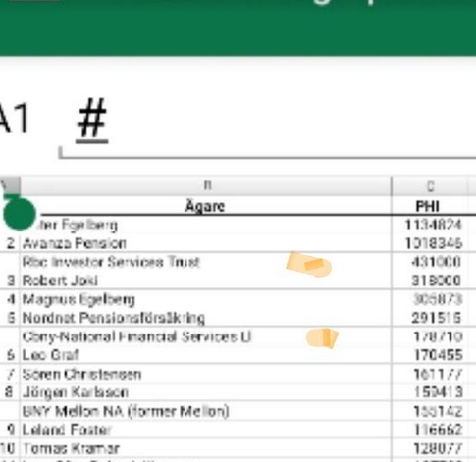The height and width of the screenshot is (462, 476).
Task: Select the value 318000 cell
Action: (x=430, y=281)
